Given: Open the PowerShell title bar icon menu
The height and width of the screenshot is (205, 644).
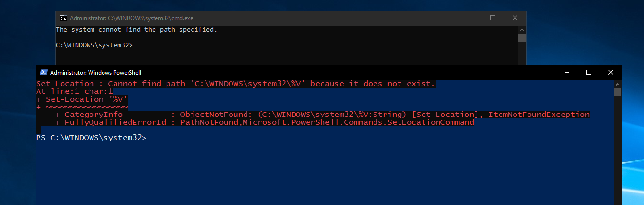Looking at the screenshot, I should [x=43, y=72].
